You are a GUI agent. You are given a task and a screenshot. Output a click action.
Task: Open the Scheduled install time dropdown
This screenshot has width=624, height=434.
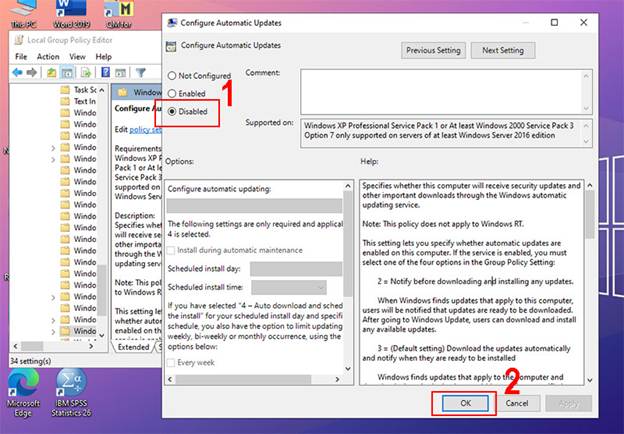point(287,288)
